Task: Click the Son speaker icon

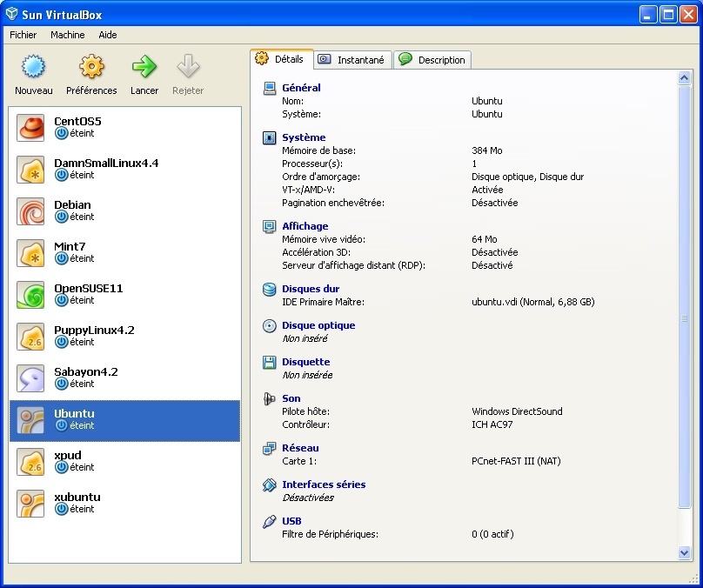Action: pos(270,399)
